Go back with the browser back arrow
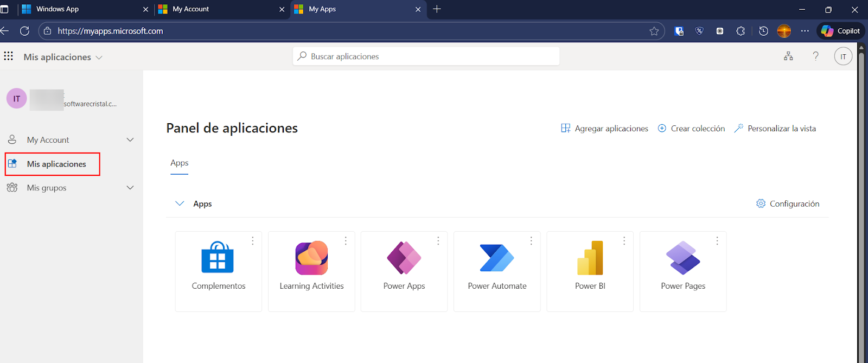Image resolution: width=868 pixels, height=363 pixels. [4, 31]
